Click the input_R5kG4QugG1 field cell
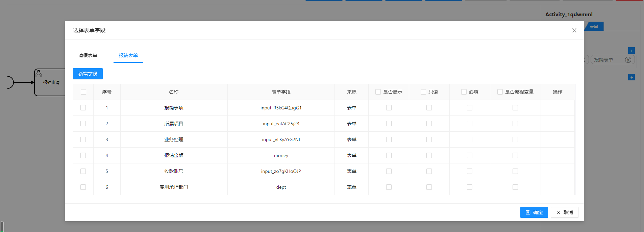The image size is (644, 232). point(281,108)
